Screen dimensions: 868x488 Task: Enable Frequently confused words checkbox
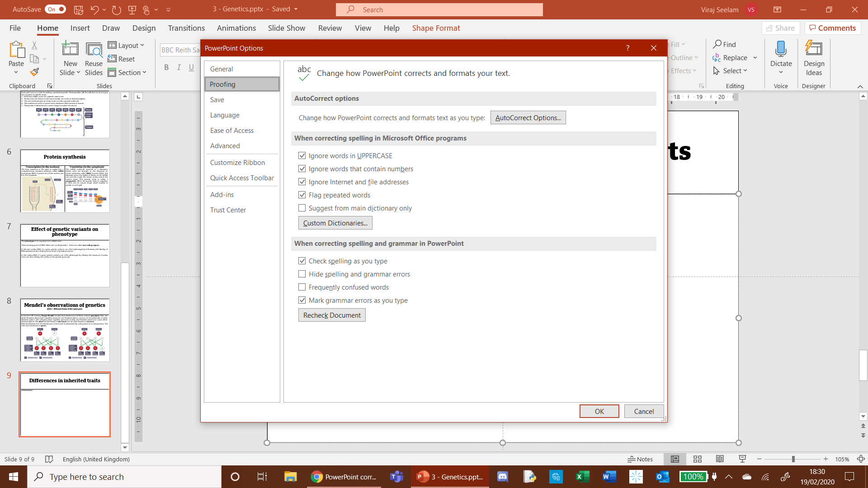[x=302, y=287]
